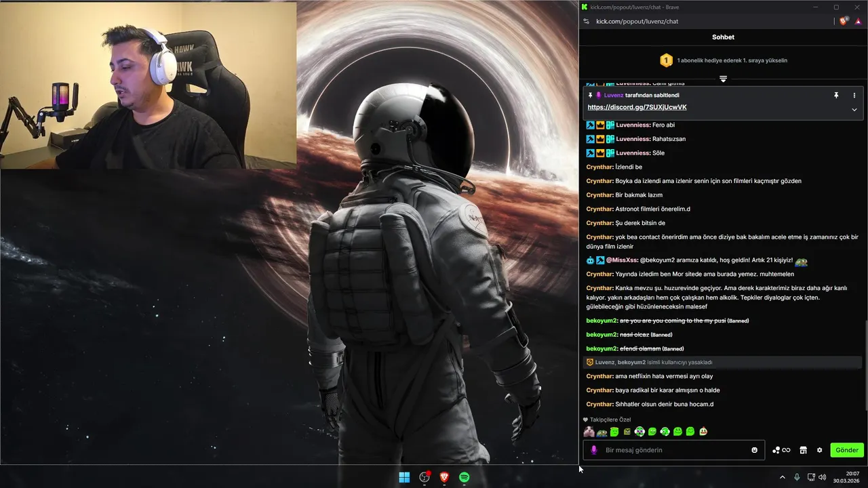The width and height of the screenshot is (868, 488).
Task: Unpin the pinned message with the pin icon
Action: [836, 96]
